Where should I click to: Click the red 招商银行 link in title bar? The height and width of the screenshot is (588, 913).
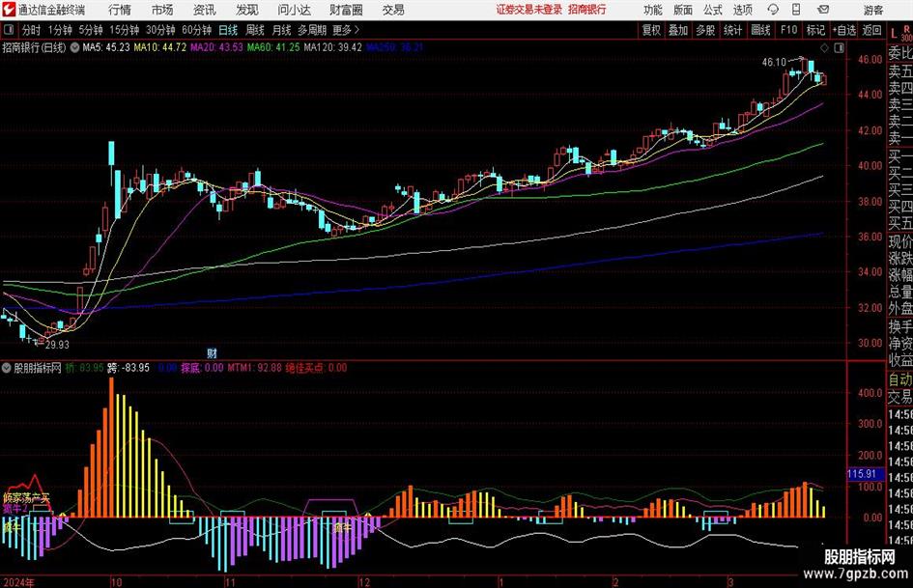(587, 10)
